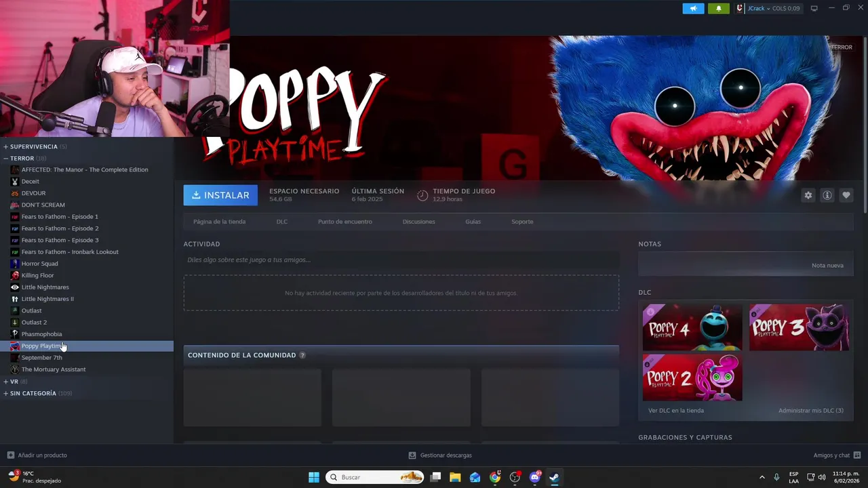The width and height of the screenshot is (868, 488).
Task: Open Página de la tienda tab
Action: tap(219, 222)
